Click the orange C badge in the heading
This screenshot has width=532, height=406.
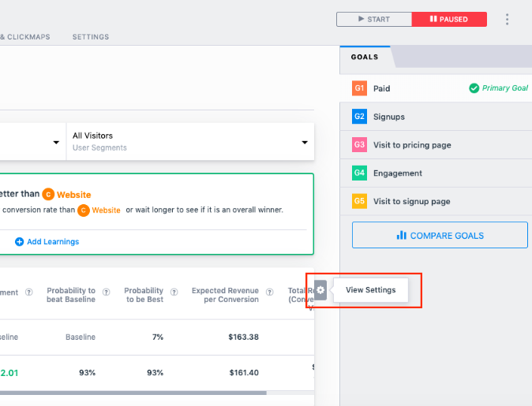coord(48,195)
